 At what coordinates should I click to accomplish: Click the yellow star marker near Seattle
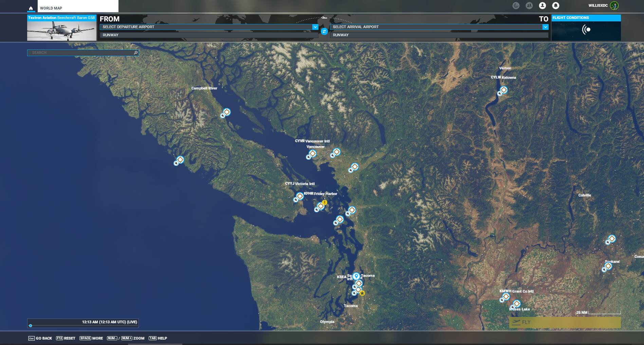coord(362,293)
